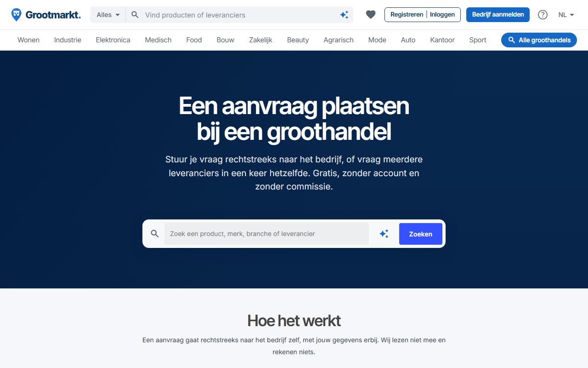Click the magnifier icon in the hero search box

(x=155, y=234)
